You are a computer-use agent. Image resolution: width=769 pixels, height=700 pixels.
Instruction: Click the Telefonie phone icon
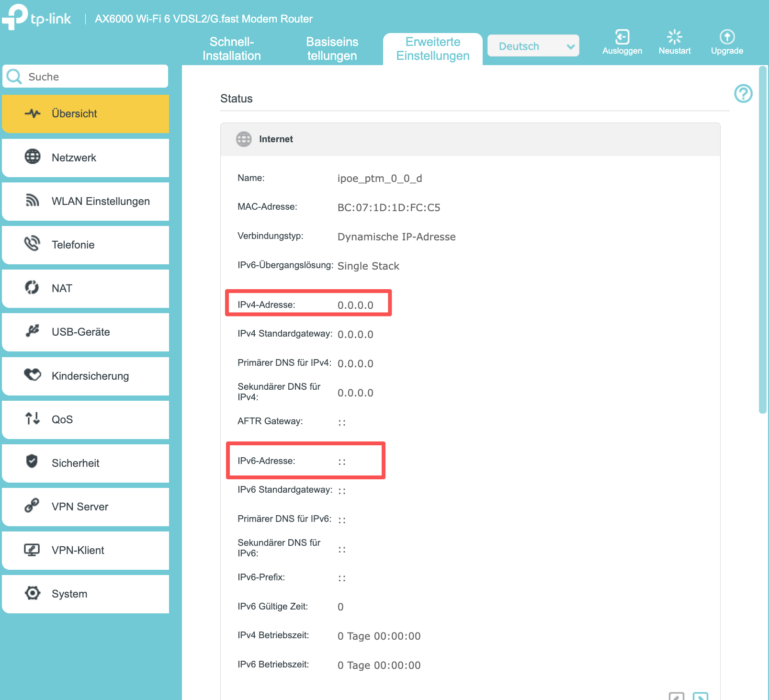(x=32, y=243)
